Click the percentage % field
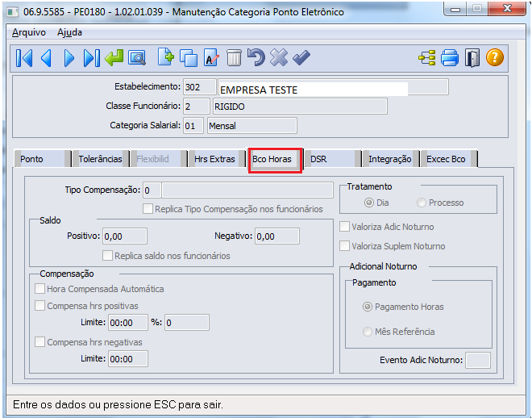This screenshot has height=418, width=532. click(187, 323)
